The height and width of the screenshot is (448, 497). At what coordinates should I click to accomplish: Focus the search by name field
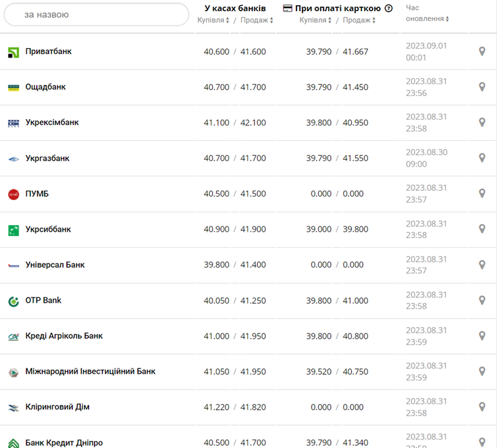click(x=97, y=14)
